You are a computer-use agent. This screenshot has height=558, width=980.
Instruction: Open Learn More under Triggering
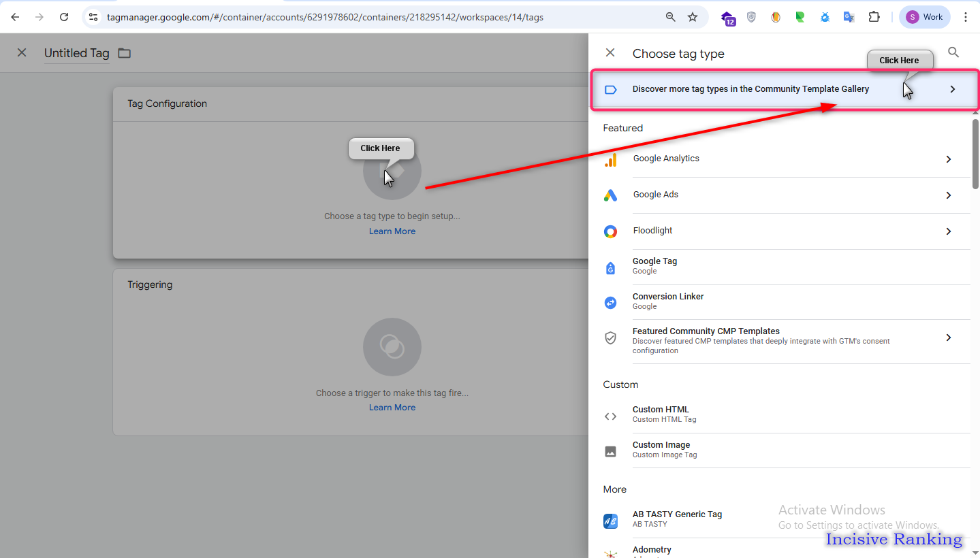[x=392, y=408]
